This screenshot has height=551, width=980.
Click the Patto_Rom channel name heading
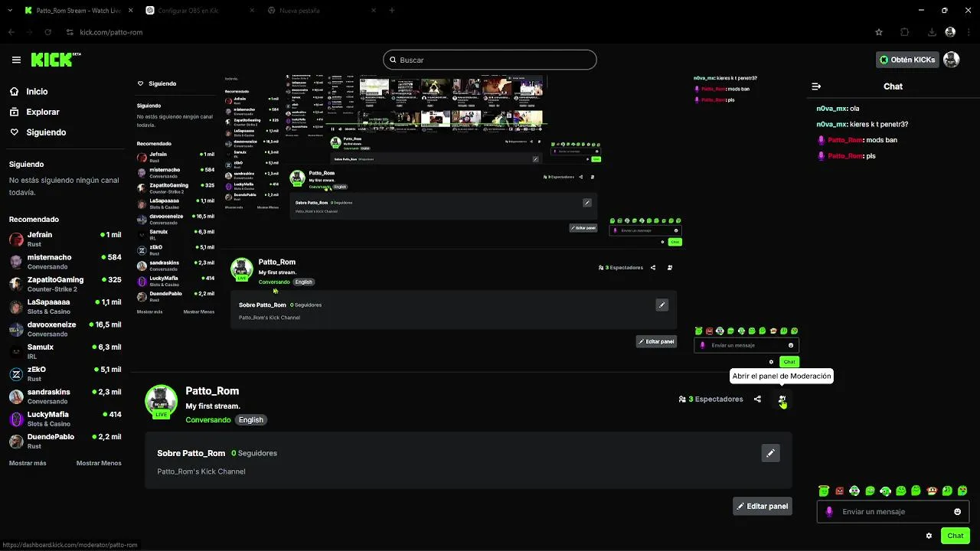tap(212, 391)
